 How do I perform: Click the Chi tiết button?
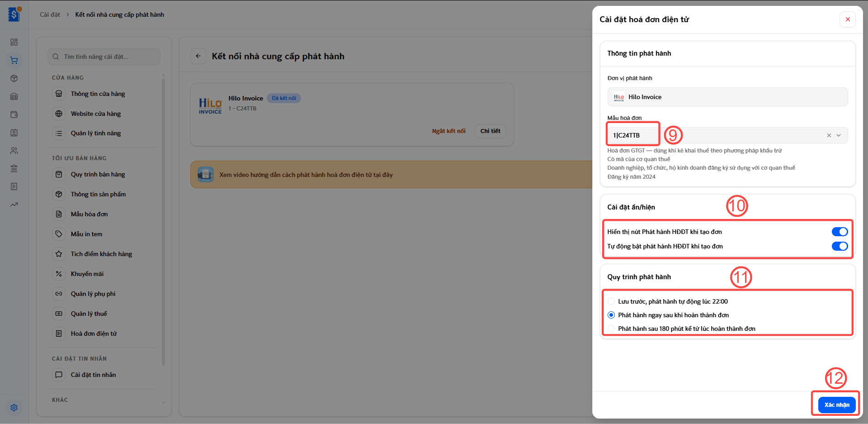tap(490, 131)
